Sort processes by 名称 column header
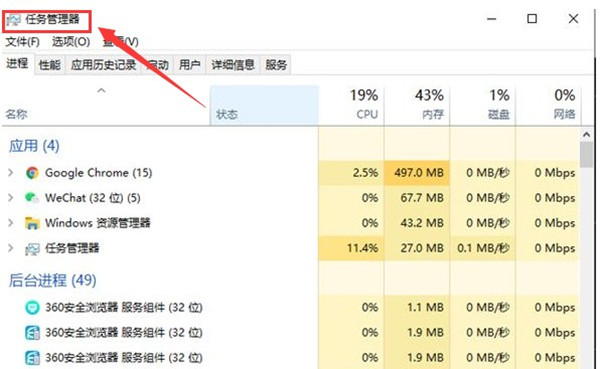The height and width of the screenshot is (369, 600). [x=106, y=106]
